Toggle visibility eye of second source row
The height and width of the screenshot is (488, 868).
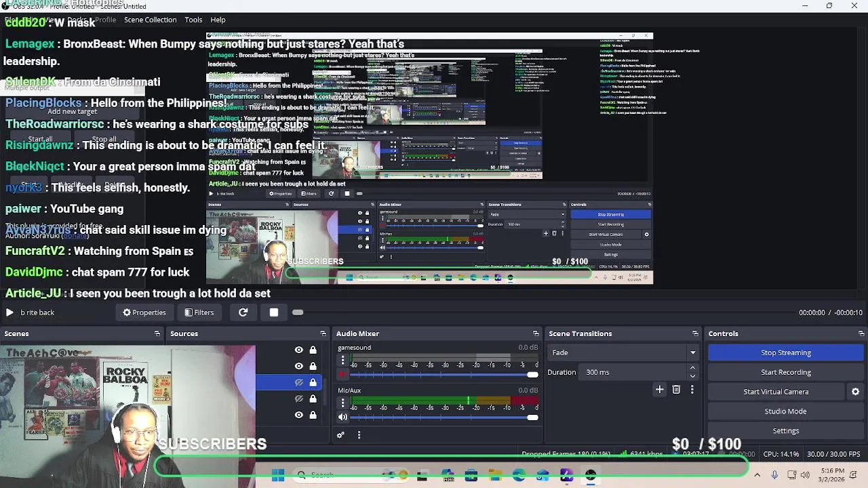[x=298, y=366]
